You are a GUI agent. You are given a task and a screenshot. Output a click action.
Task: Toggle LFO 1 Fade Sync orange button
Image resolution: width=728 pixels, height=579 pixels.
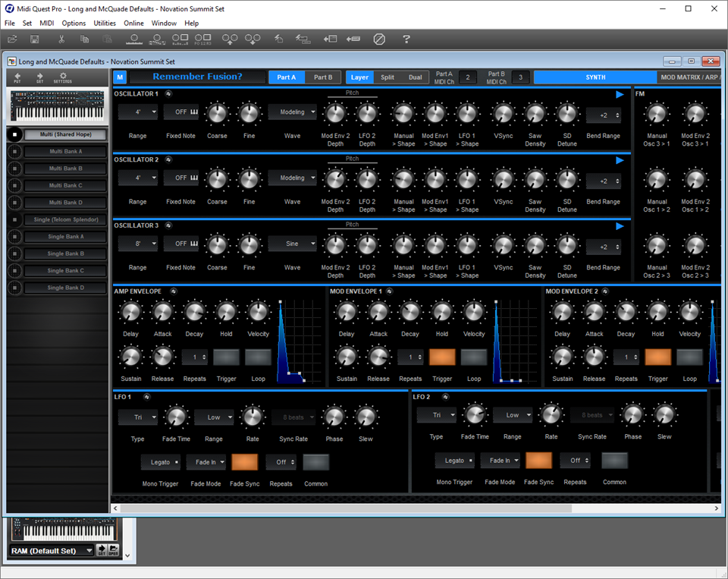tap(245, 461)
